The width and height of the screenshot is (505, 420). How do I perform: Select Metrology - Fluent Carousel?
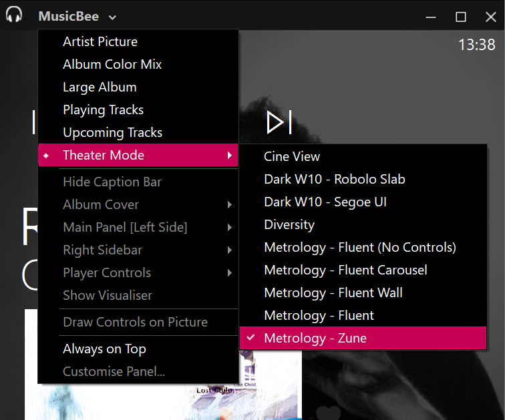coord(363,270)
